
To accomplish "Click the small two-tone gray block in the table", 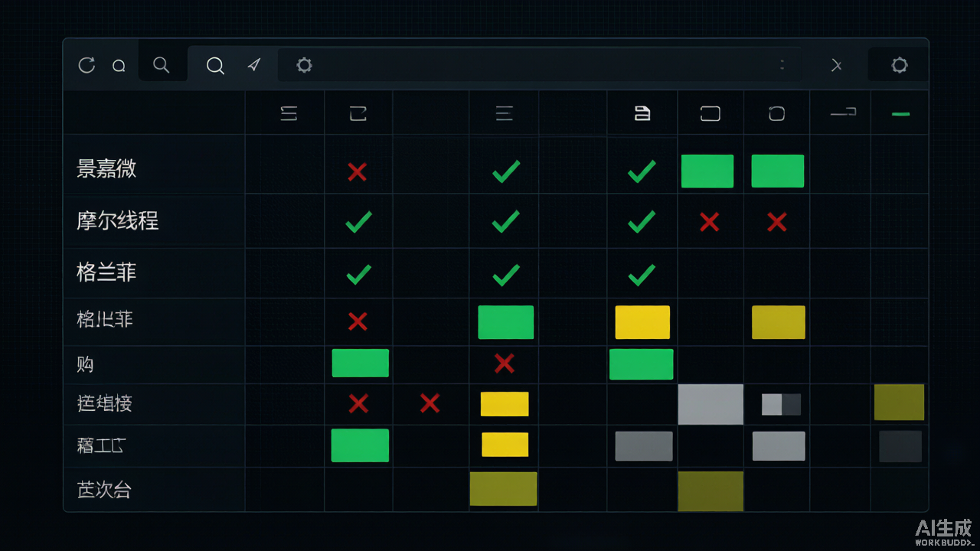I will click(781, 404).
